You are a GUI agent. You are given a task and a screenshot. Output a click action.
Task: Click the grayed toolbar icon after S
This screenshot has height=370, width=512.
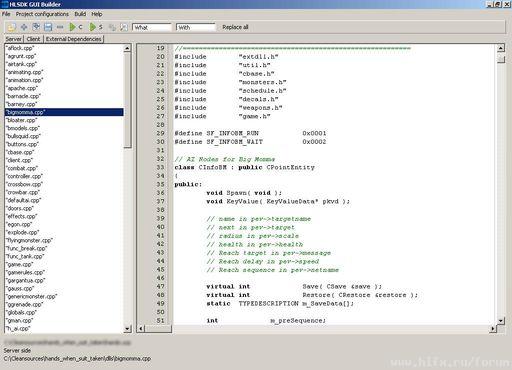(112, 27)
